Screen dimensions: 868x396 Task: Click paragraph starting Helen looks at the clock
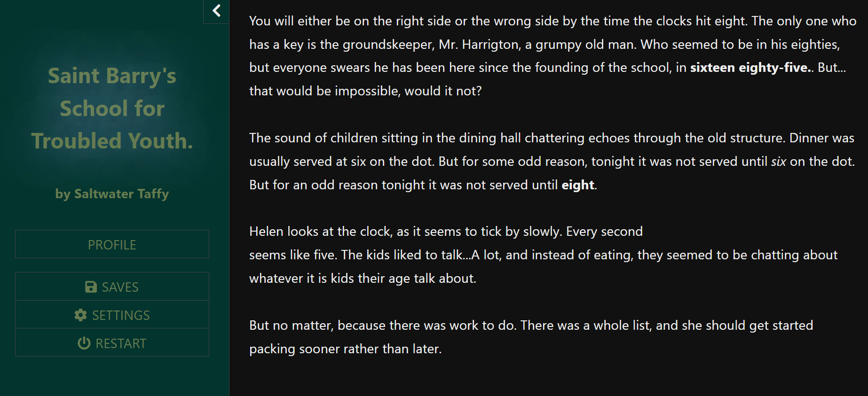pyautogui.click(x=543, y=255)
